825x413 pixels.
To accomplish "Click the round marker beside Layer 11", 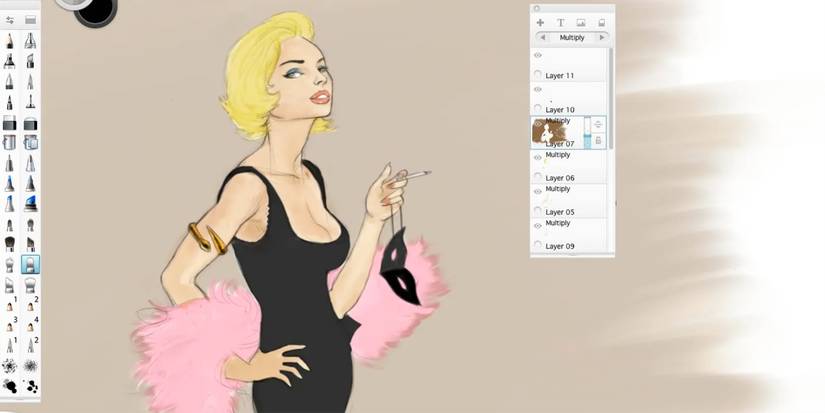I will (x=538, y=75).
